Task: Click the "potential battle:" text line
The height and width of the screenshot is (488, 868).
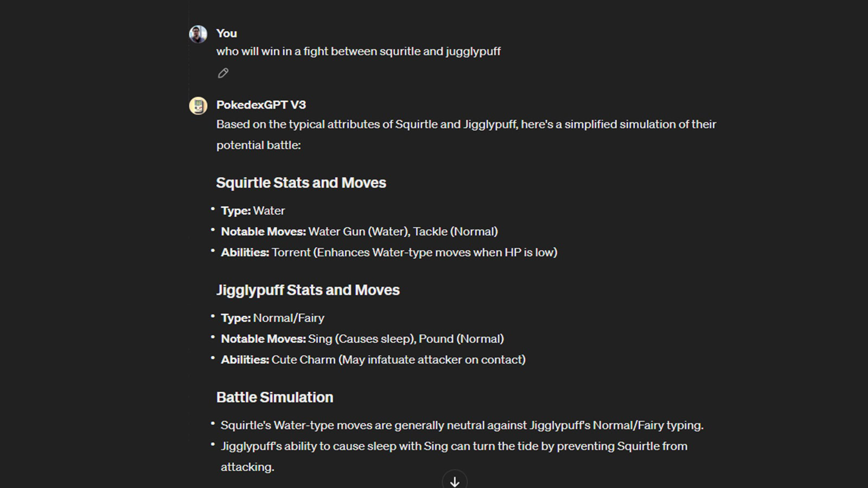Action: pyautogui.click(x=258, y=145)
